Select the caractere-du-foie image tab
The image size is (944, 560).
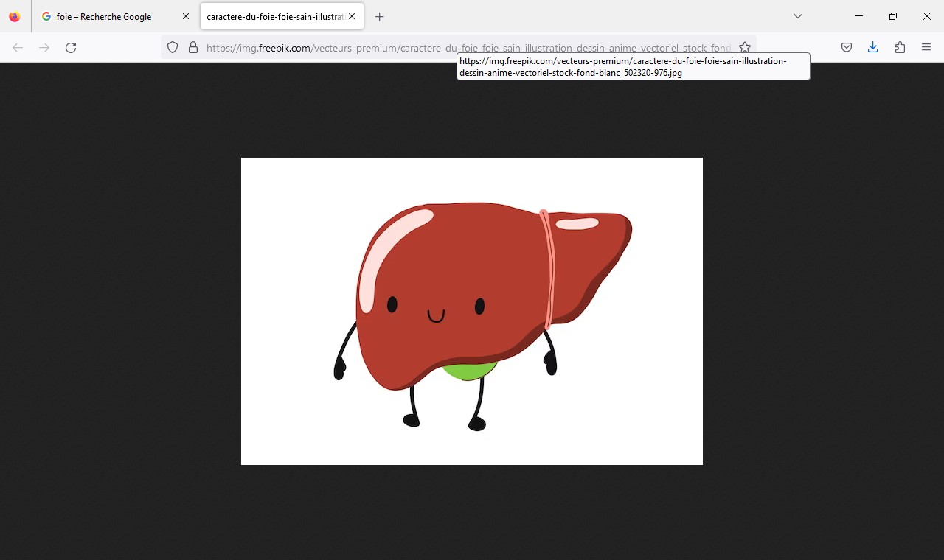click(282, 16)
